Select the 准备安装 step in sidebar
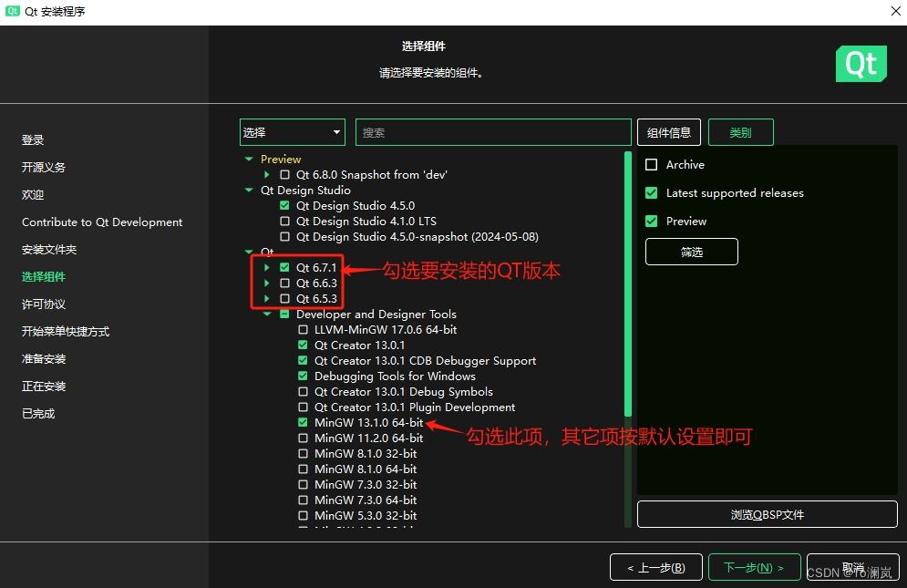This screenshot has width=907, height=588. pos(44,359)
